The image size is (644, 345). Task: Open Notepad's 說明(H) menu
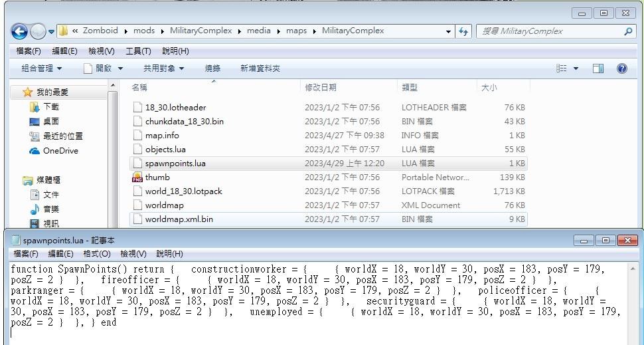(169, 254)
